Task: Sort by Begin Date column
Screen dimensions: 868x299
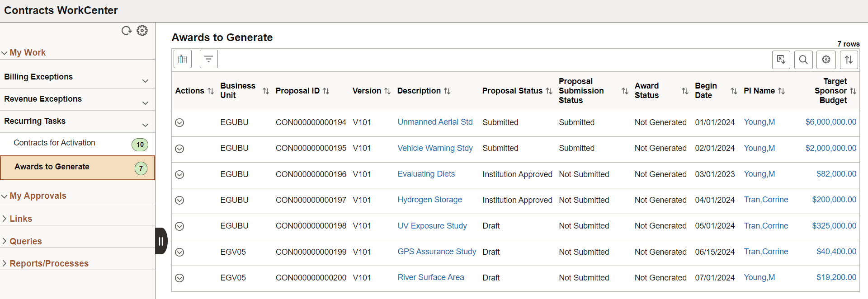Action: [734, 91]
